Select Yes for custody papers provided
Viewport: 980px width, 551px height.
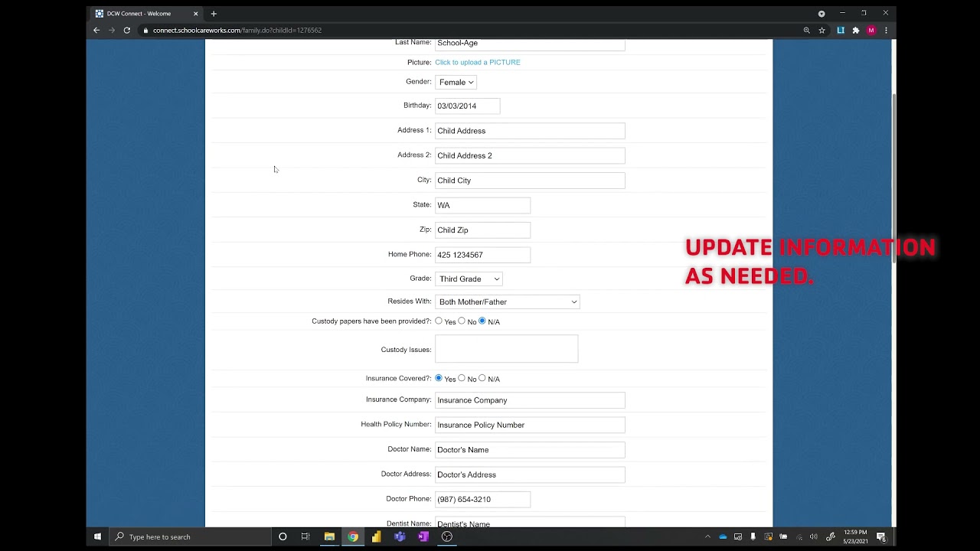click(x=439, y=321)
